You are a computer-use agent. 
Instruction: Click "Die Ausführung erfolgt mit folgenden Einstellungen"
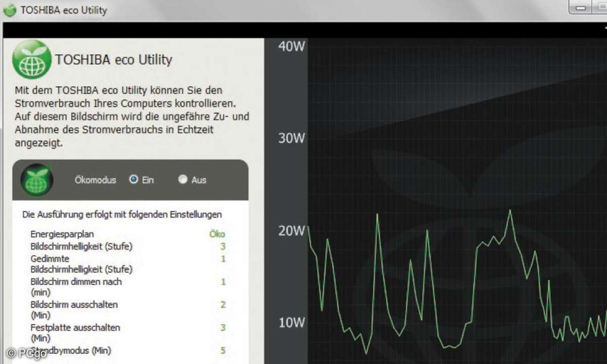point(122,214)
